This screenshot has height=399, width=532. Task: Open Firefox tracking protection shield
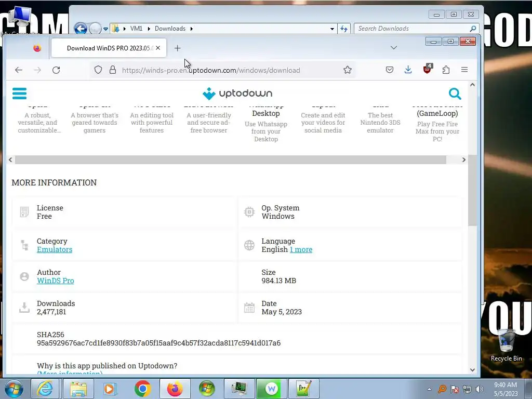click(98, 70)
